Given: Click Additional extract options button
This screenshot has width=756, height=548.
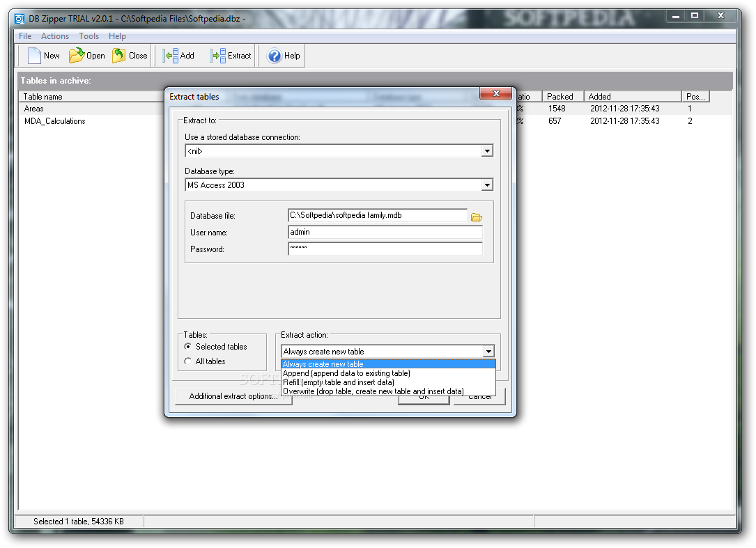Looking at the screenshot, I should [x=233, y=396].
